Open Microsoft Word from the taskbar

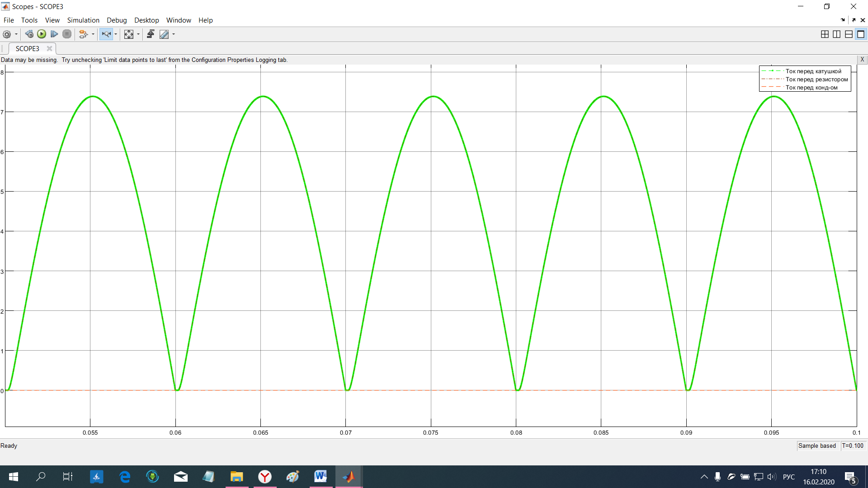(x=321, y=476)
